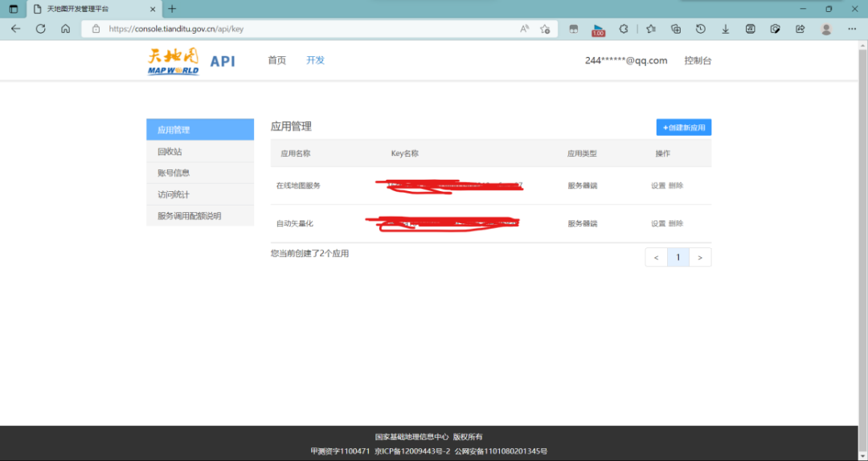Activate the read aloud icon

click(524, 29)
